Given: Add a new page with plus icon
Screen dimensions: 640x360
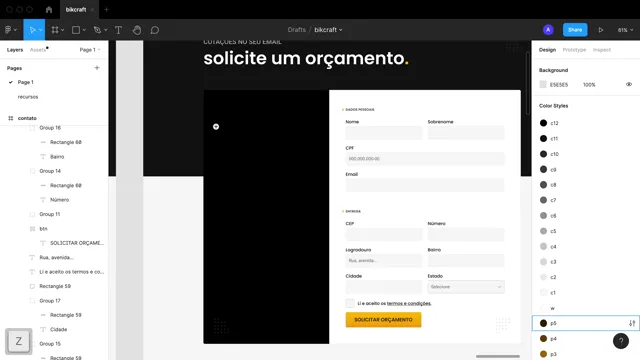Looking at the screenshot, I should click(x=97, y=68).
